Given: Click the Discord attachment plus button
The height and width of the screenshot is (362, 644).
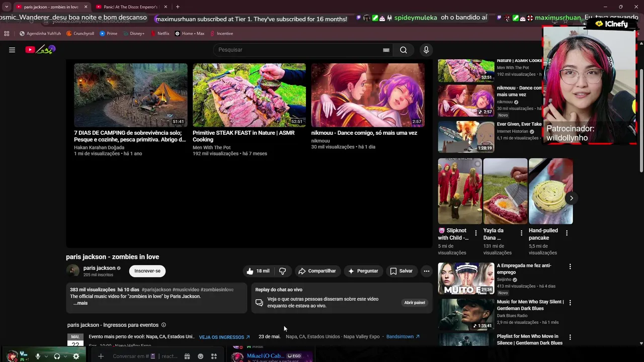Looking at the screenshot, I should [x=101, y=356].
